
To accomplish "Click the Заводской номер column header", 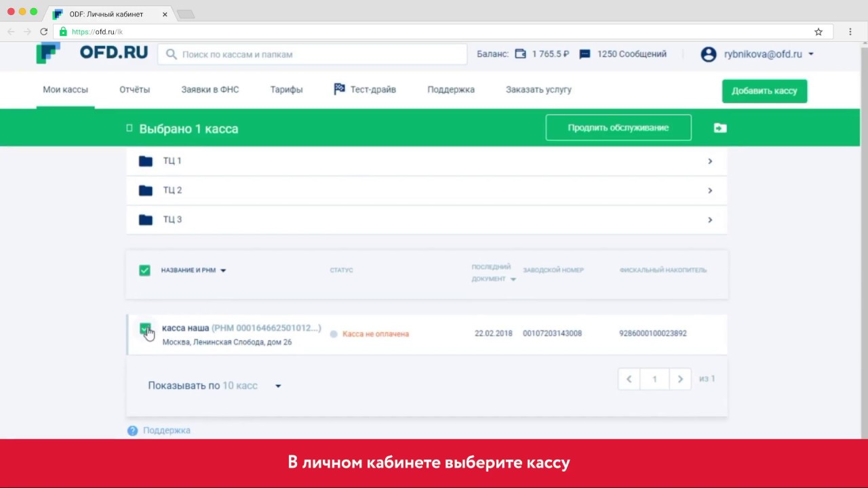I will tap(553, 270).
